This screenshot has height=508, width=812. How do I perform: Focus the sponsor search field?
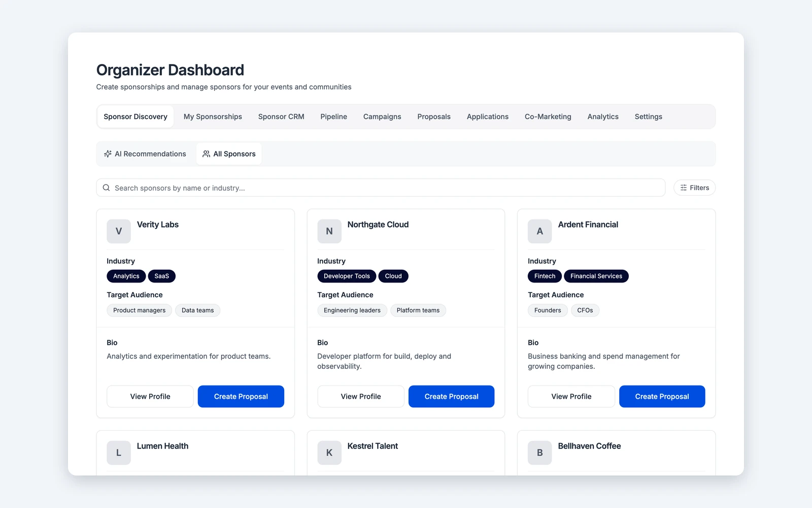381,188
